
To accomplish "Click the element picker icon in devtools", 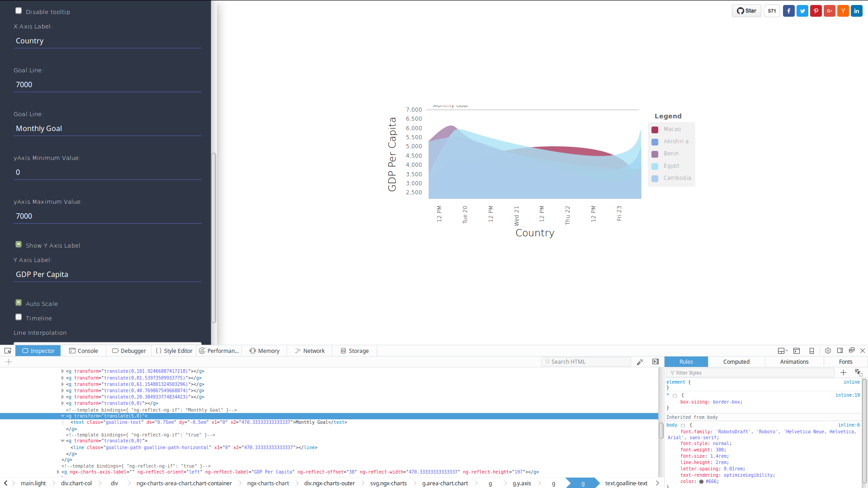I will (8, 351).
